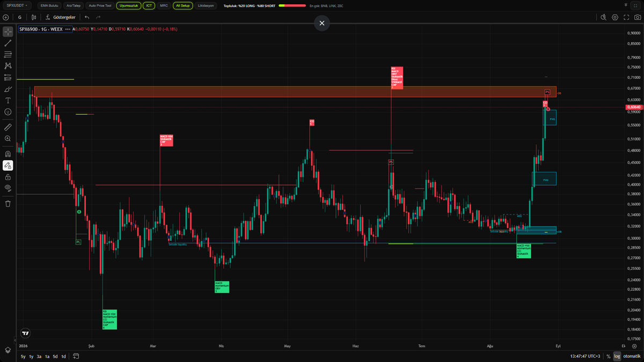Hide all drawings with eye icon

click(8, 188)
